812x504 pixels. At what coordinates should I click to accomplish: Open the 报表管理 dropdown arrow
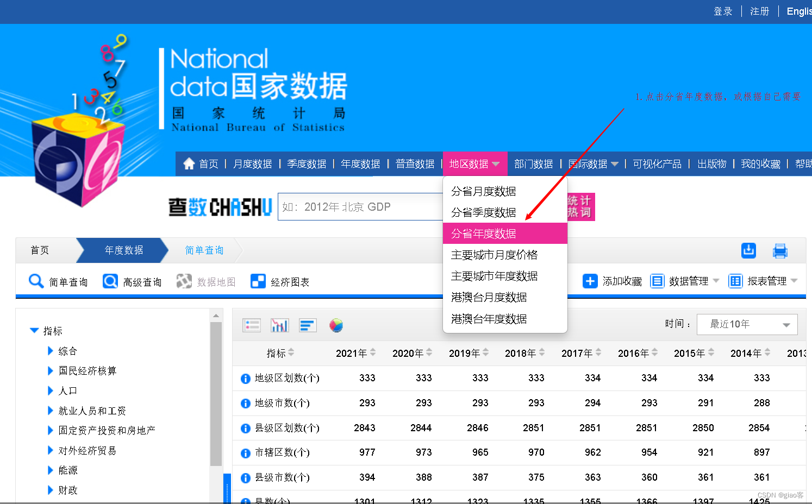click(794, 281)
